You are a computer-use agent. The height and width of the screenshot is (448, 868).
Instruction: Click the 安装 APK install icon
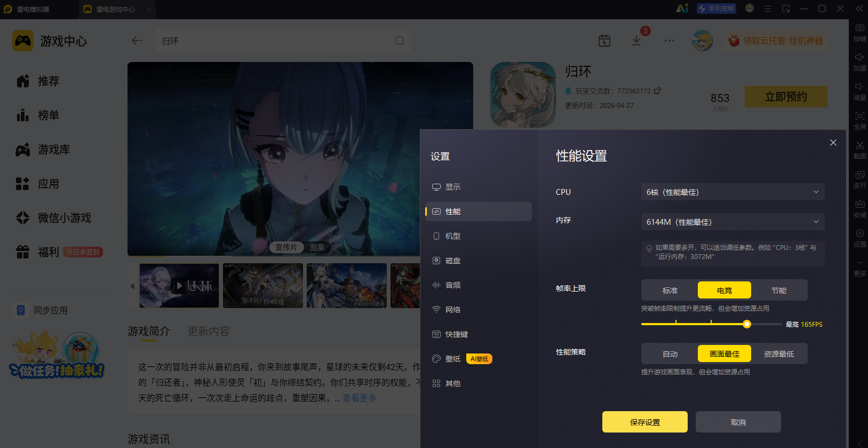(860, 209)
